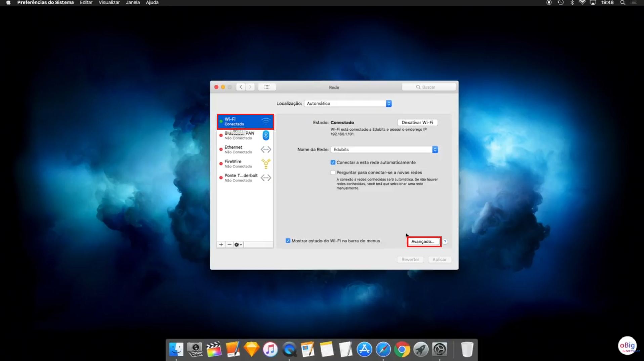
Task: Open the Janela menu
Action: pyautogui.click(x=133, y=2)
